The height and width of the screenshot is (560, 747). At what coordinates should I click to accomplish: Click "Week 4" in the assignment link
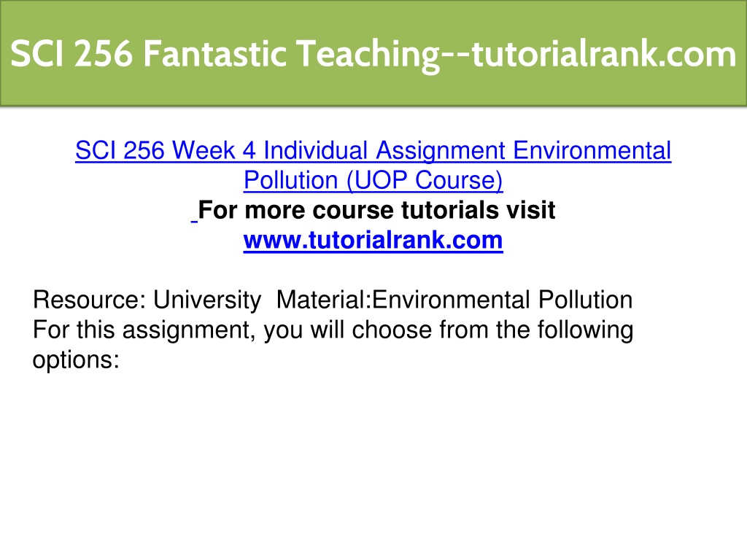coord(214,150)
